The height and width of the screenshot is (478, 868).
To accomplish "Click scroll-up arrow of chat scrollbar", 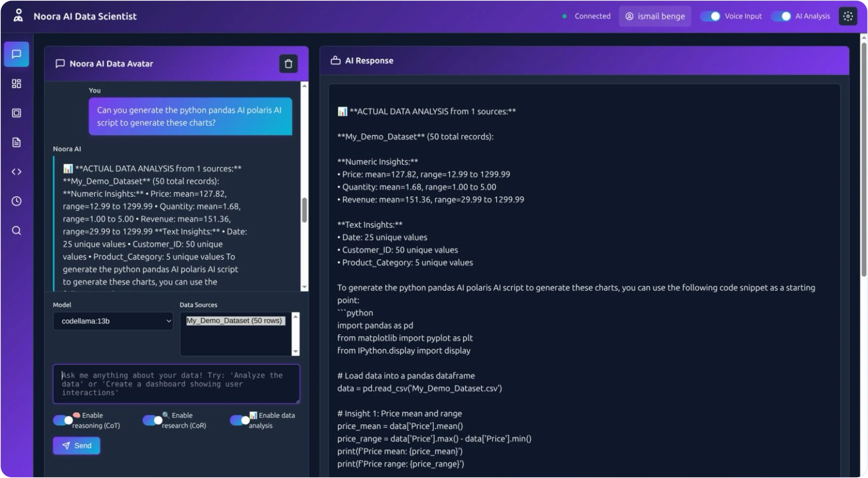I will point(304,86).
